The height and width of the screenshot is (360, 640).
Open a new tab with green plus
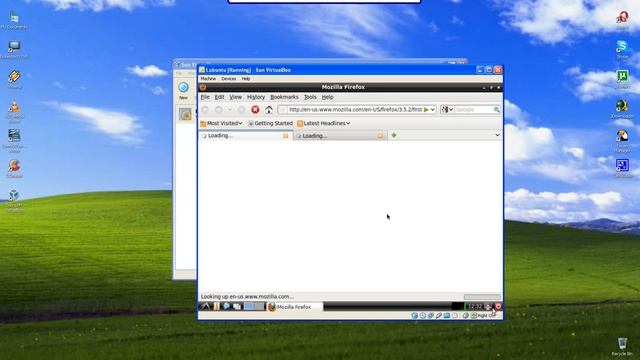click(x=394, y=135)
